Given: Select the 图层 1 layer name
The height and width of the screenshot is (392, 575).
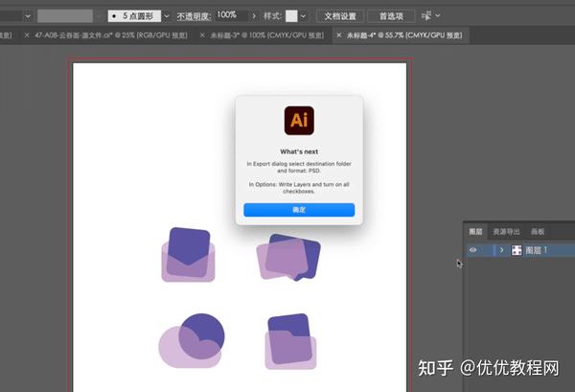Looking at the screenshot, I should click(537, 250).
